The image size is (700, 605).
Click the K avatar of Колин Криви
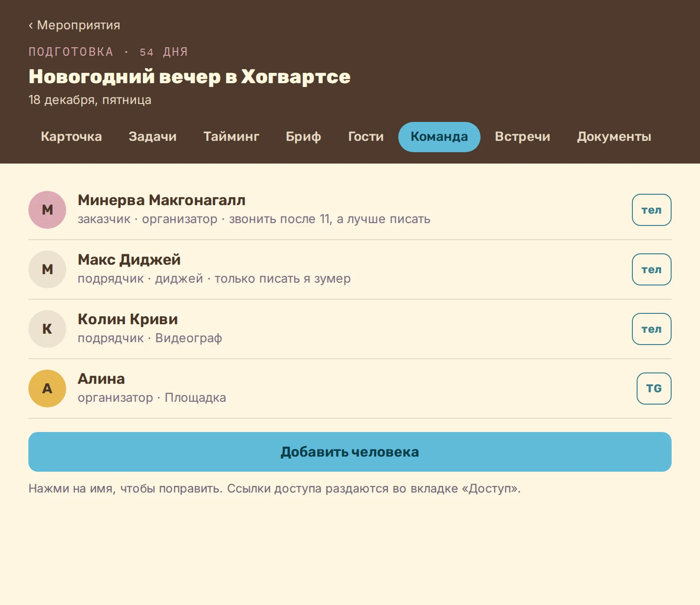pos(47,329)
